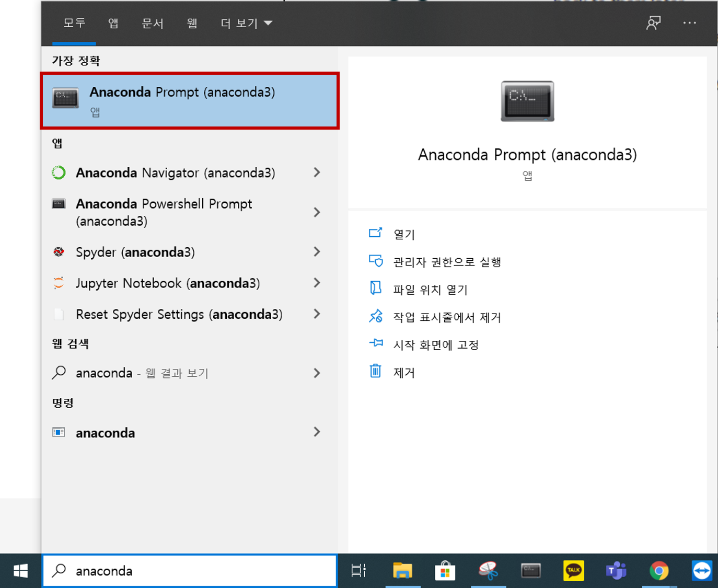Click the 열기 open icon
Viewport: 718px width, 588px height.
(375, 233)
